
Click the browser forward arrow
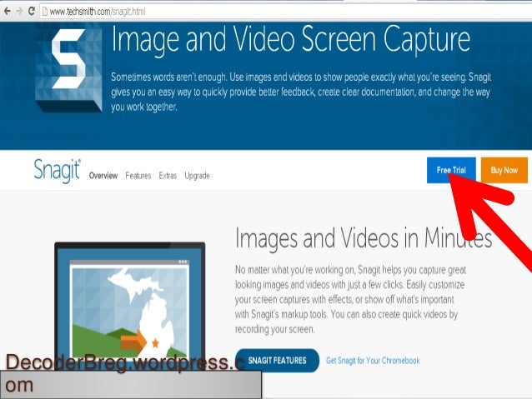tap(19, 11)
